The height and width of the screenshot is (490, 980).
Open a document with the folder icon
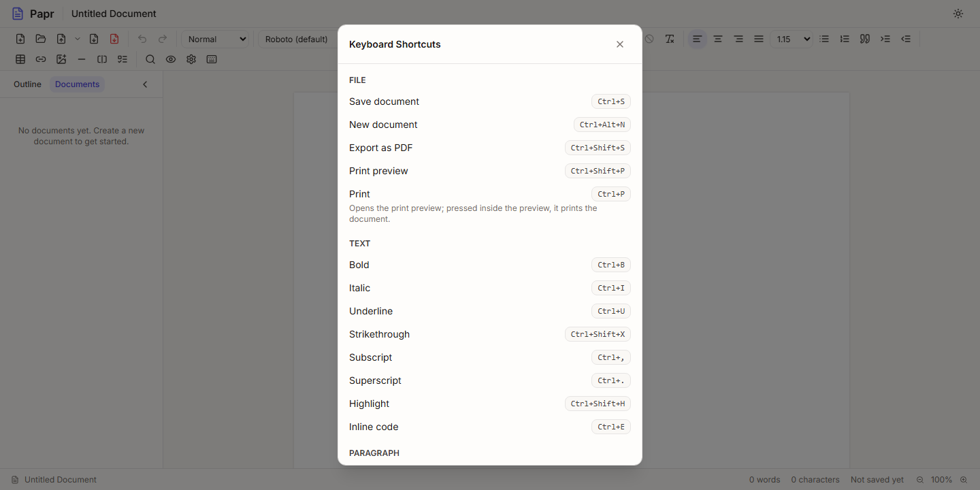click(41, 39)
